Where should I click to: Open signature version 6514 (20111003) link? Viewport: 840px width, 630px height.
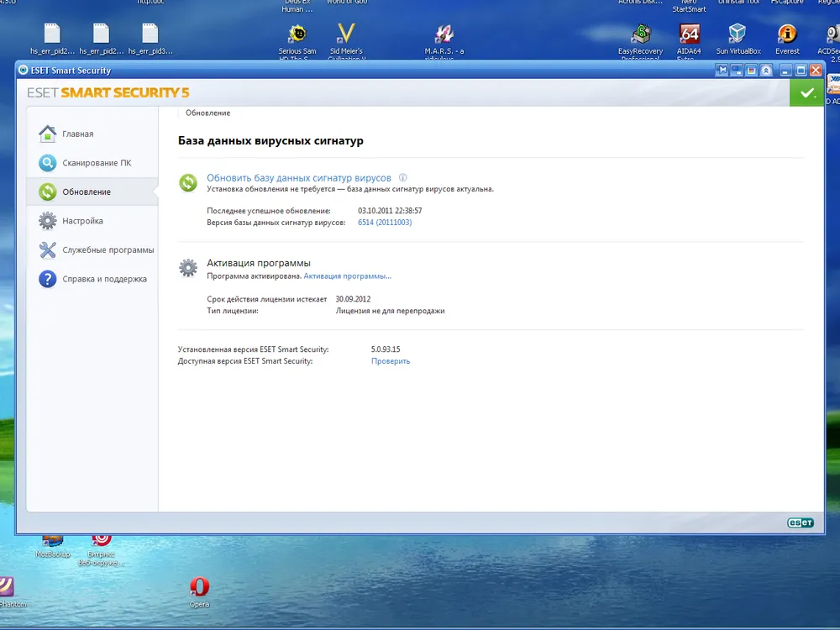pos(385,223)
